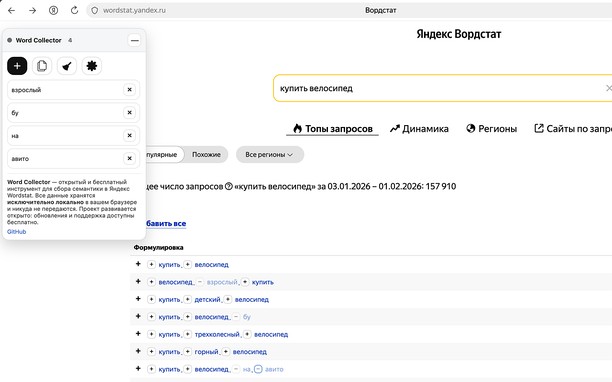Add whole 'купить велосипед бу' row with bold plus
Image resolution: width=612 pixels, height=382 pixels.
click(x=138, y=316)
